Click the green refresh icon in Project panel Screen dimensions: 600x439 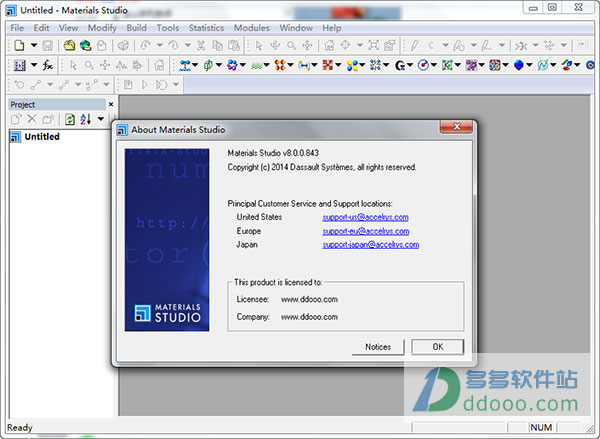(70, 119)
